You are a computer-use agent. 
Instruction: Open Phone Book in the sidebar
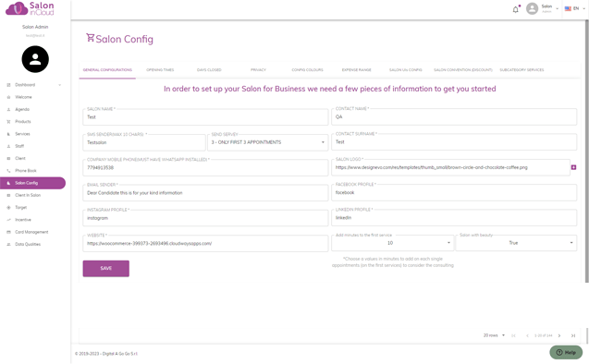[26, 171]
